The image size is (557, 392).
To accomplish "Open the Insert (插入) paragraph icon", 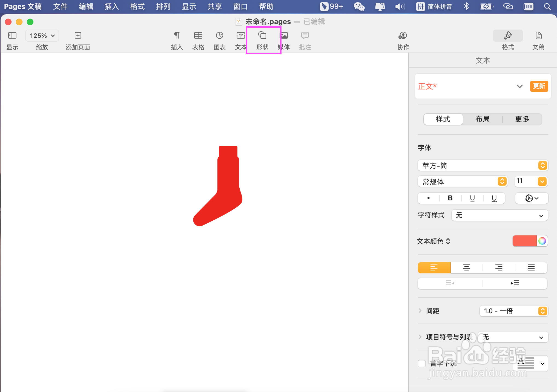I will click(177, 36).
